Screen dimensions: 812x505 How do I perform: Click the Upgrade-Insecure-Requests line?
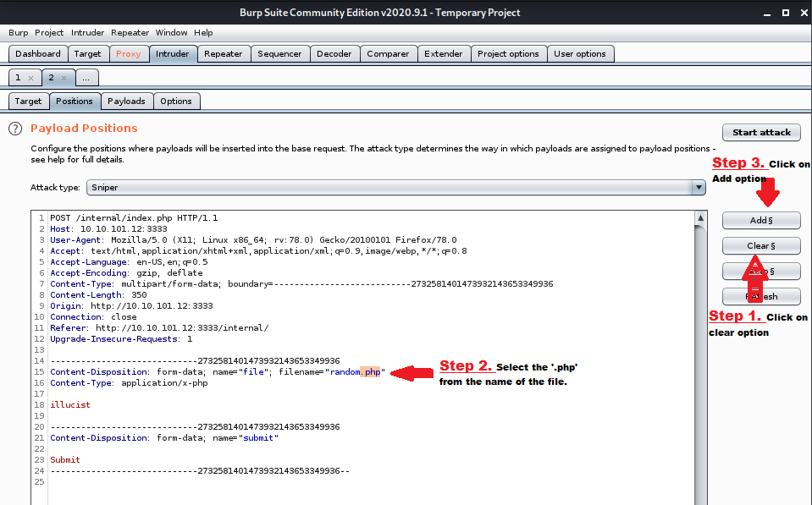(121, 339)
